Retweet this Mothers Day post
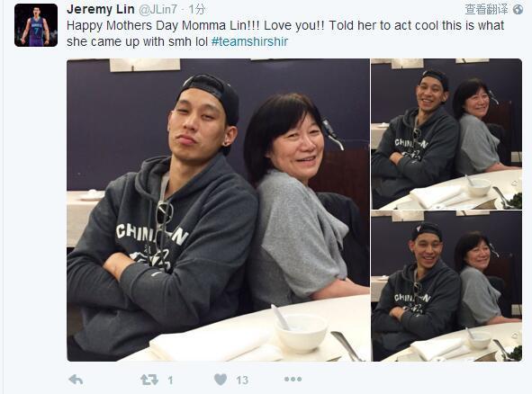 point(149,380)
